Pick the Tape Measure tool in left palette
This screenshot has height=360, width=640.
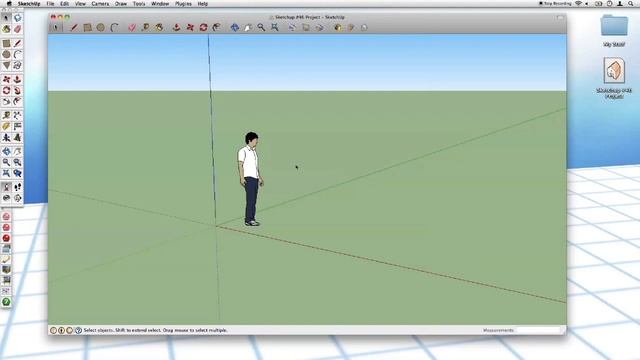click(6, 116)
